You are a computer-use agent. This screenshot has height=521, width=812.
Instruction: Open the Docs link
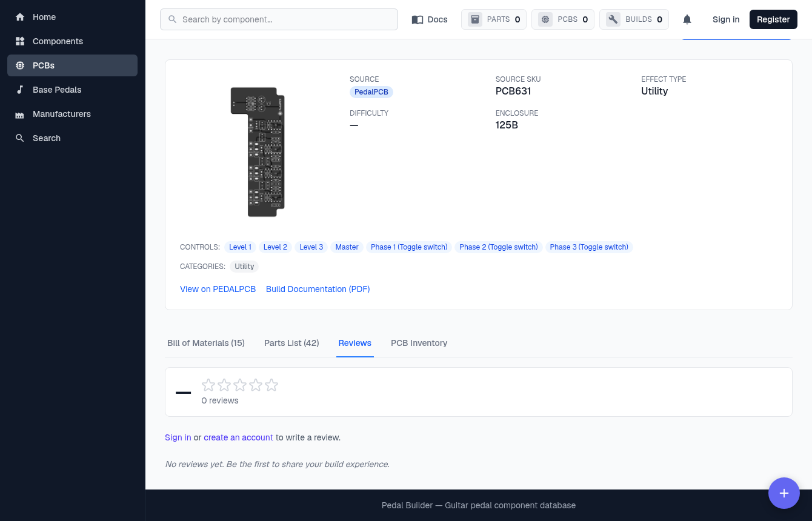430,19
